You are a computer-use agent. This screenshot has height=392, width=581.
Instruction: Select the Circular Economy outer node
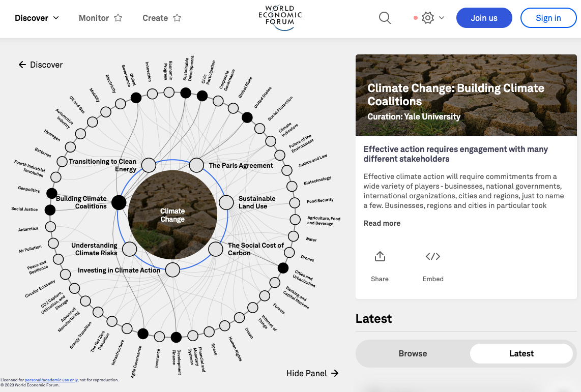(x=65, y=274)
